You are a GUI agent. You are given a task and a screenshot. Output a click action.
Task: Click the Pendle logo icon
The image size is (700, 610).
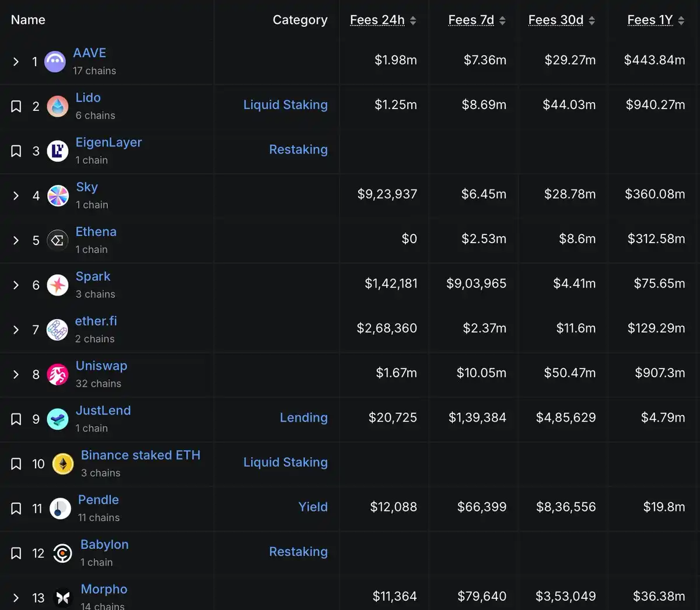60,509
